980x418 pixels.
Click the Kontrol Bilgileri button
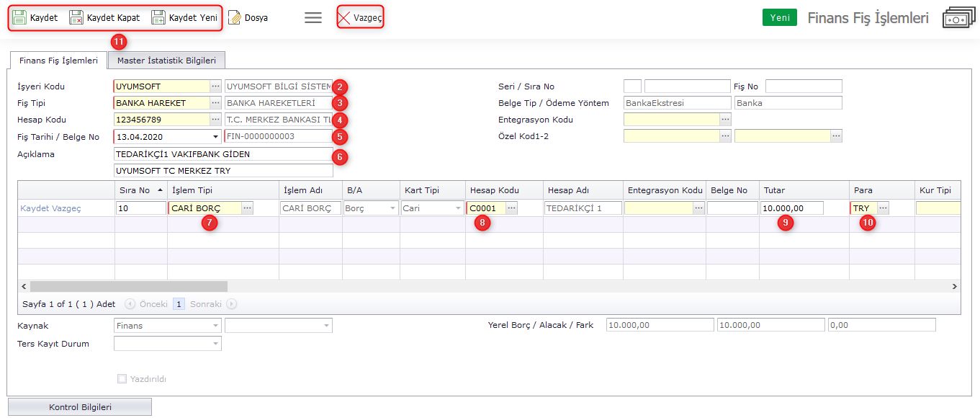[x=80, y=407]
